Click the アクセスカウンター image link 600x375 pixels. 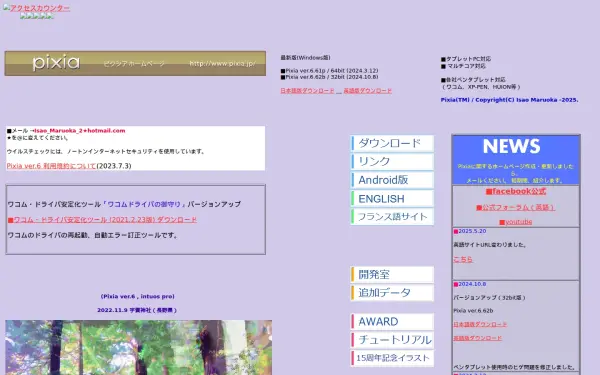click(37, 8)
